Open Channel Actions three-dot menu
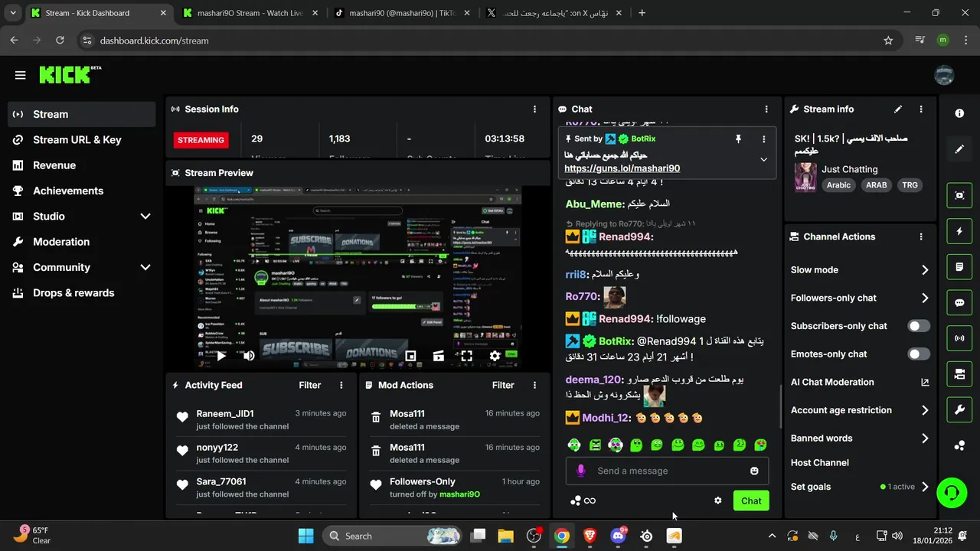 [921, 237]
